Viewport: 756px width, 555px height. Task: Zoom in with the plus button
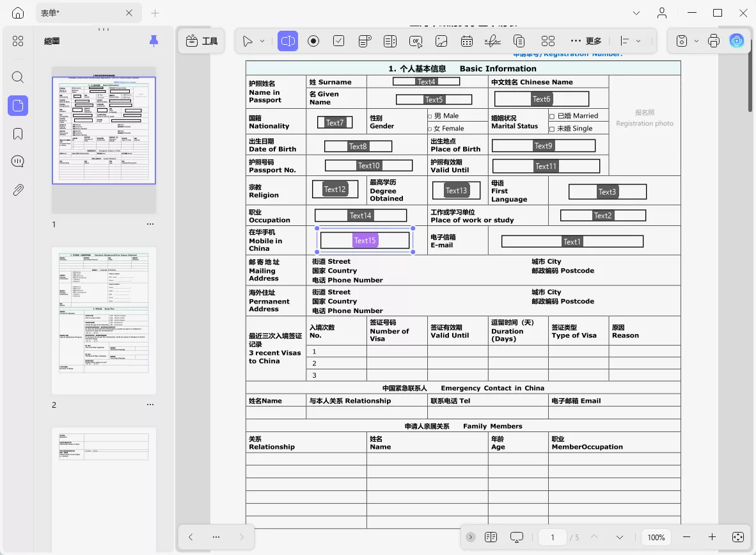(x=712, y=537)
